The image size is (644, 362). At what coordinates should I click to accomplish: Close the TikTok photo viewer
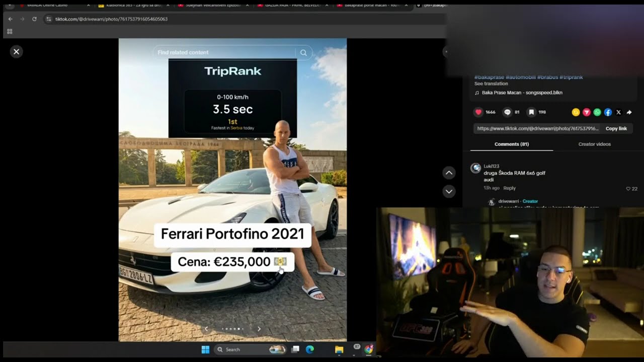pos(17,51)
